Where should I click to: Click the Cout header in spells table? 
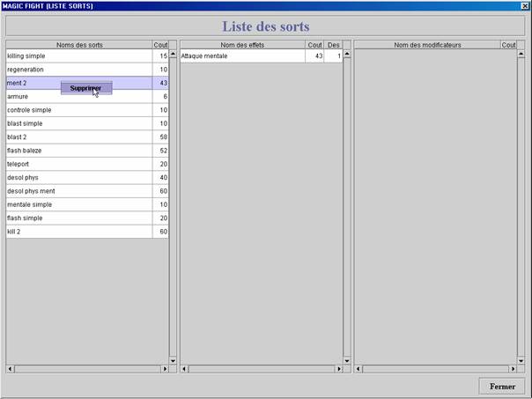point(160,45)
